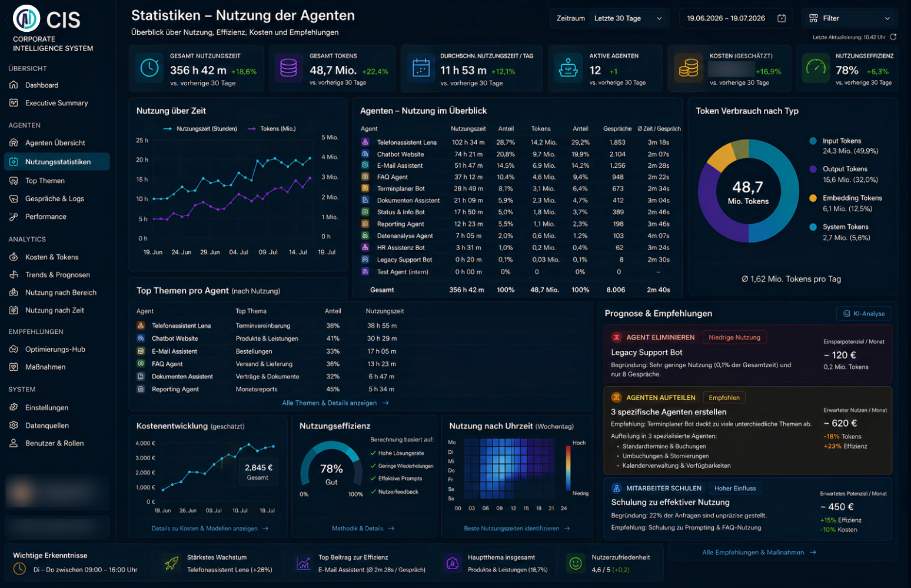
Task: Expand the Filter dropdown
Action: coord(849,18)
